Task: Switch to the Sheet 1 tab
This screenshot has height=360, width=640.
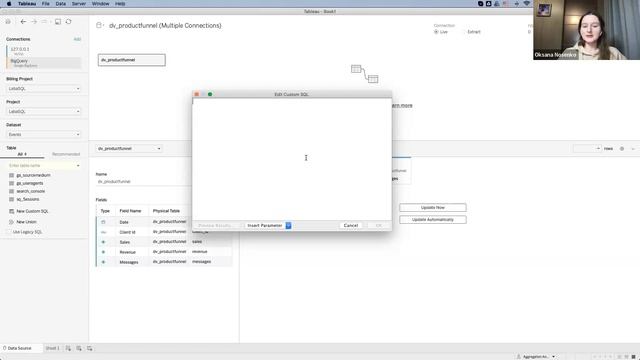Action: [x=53, y=348]
